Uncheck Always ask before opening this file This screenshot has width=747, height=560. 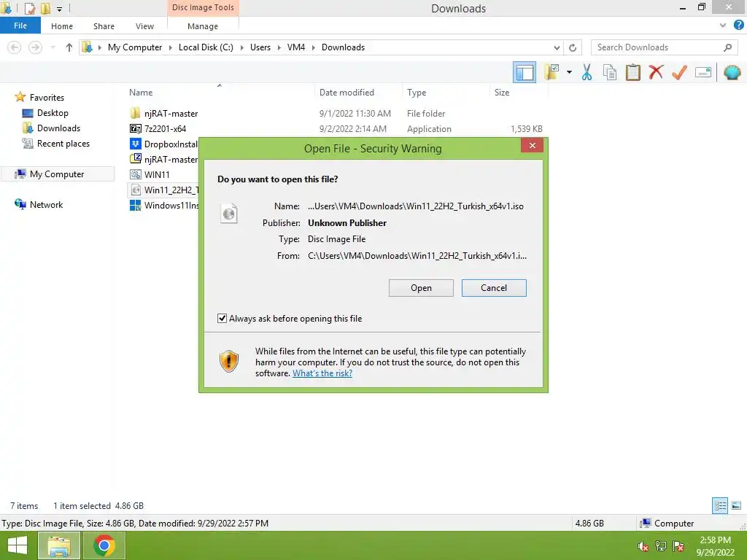click(x=222, y=318)
